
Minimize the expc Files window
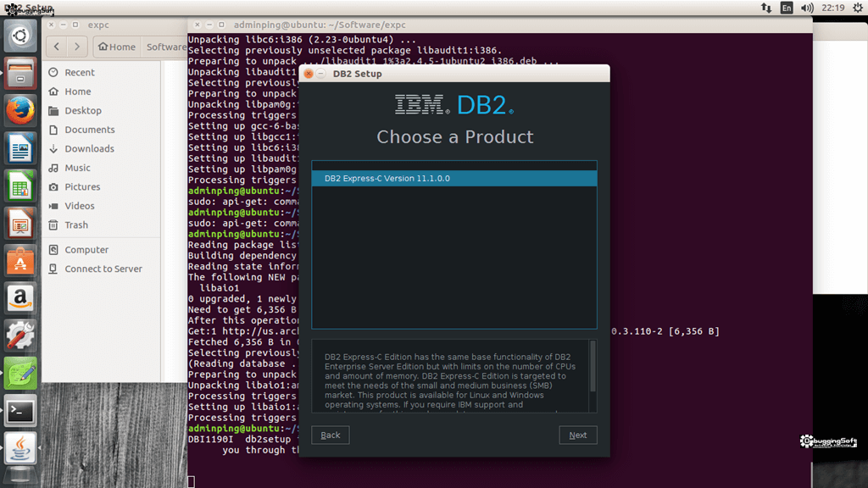[63, 25]
